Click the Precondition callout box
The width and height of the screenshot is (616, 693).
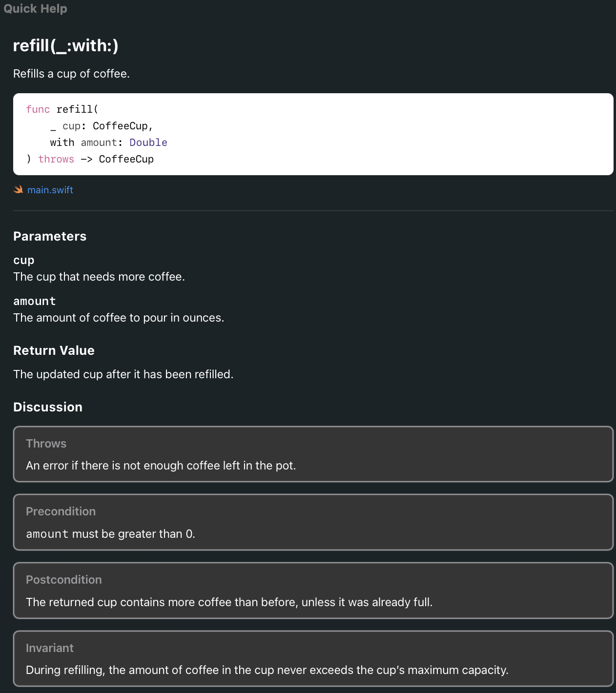(x=313, y=522)
